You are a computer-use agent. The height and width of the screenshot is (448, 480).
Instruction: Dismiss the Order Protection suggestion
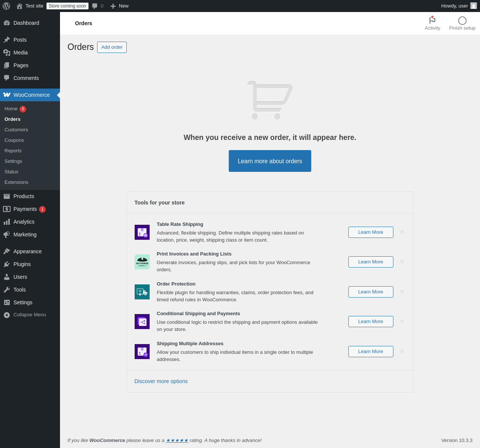tap(402, 292)
